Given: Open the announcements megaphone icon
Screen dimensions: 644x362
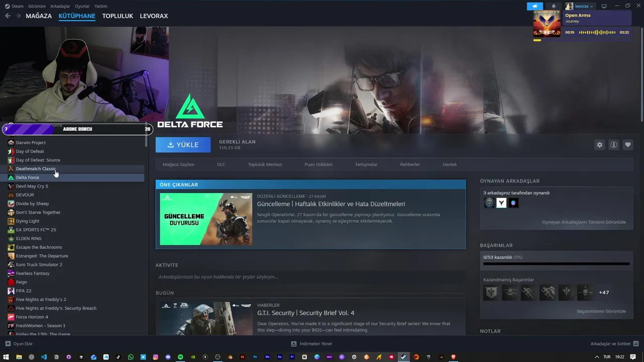Looking at the screenshot, I should (x=535, y=6).
